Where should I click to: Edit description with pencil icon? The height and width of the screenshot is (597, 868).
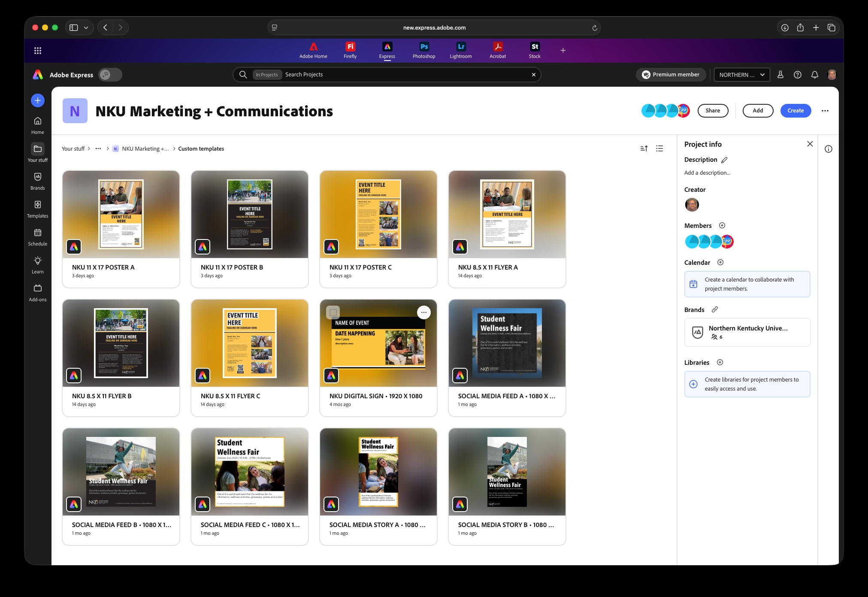click(724, 160)
